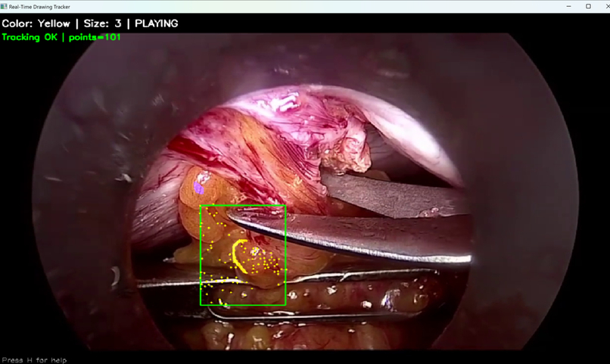Click the Real-Time Drawing Tracker app icon
The image size is (610, 364).
[4, 6]
